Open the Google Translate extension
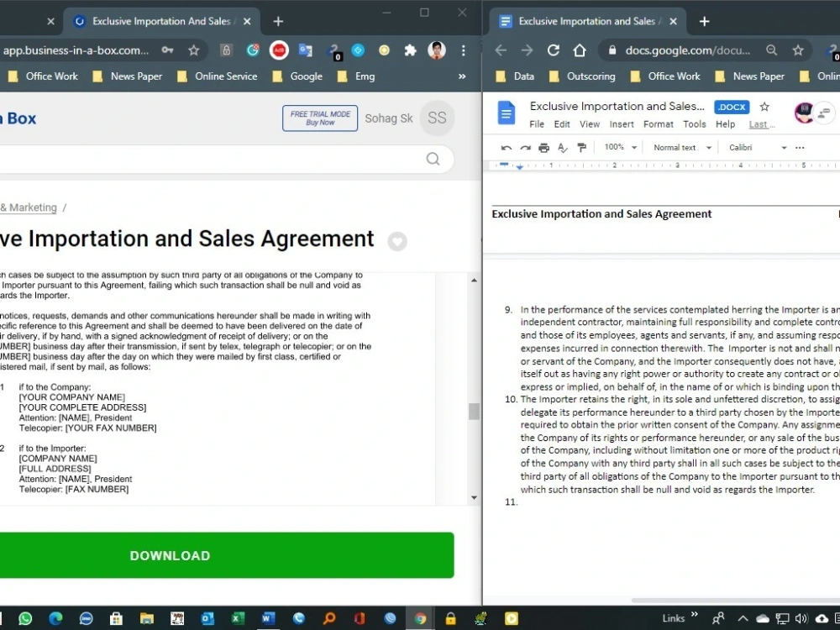Screen dimensions: 840x630 point(306,50)
